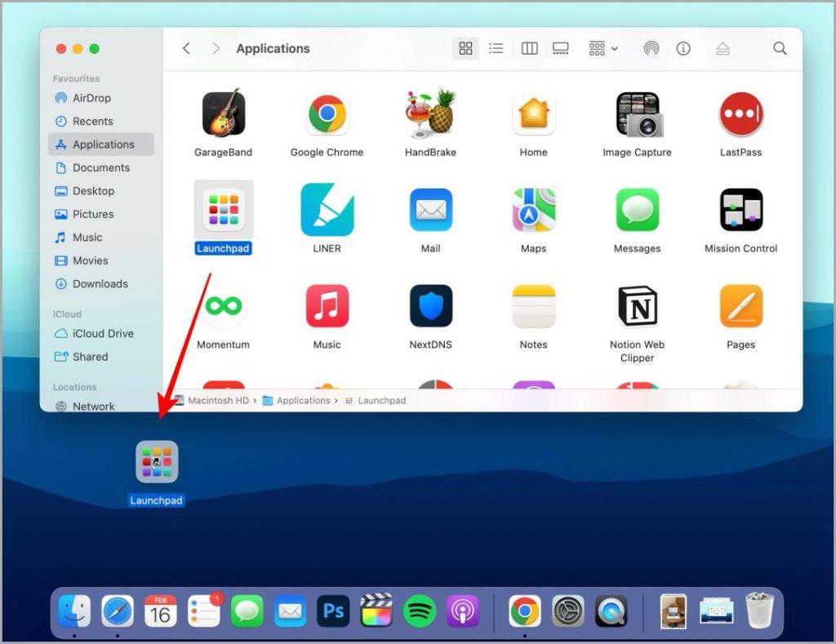Open Network in sidebar
Image resolution: width=836 pixels, height=644 pixels.
tap(101, 406)
